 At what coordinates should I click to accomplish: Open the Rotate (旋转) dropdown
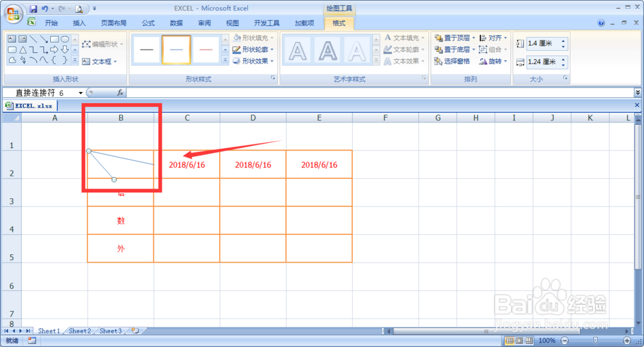pyautogui.click(x=493, y=61)
